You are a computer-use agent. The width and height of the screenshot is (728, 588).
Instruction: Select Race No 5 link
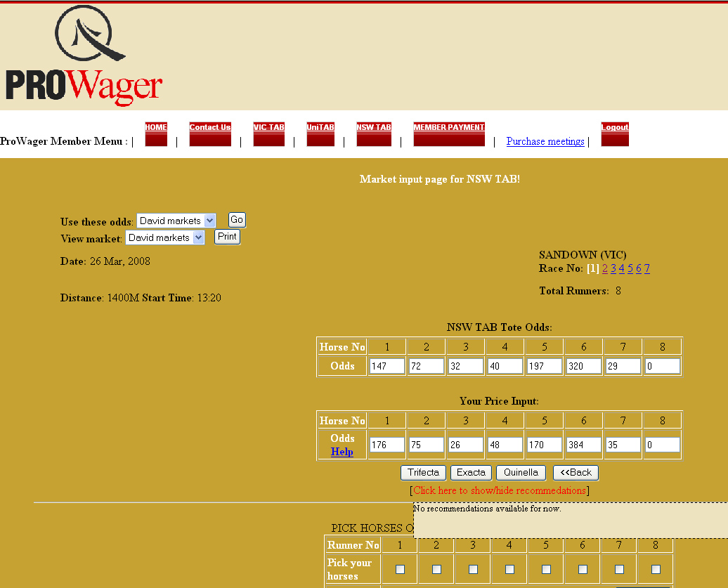pos(630,268)
